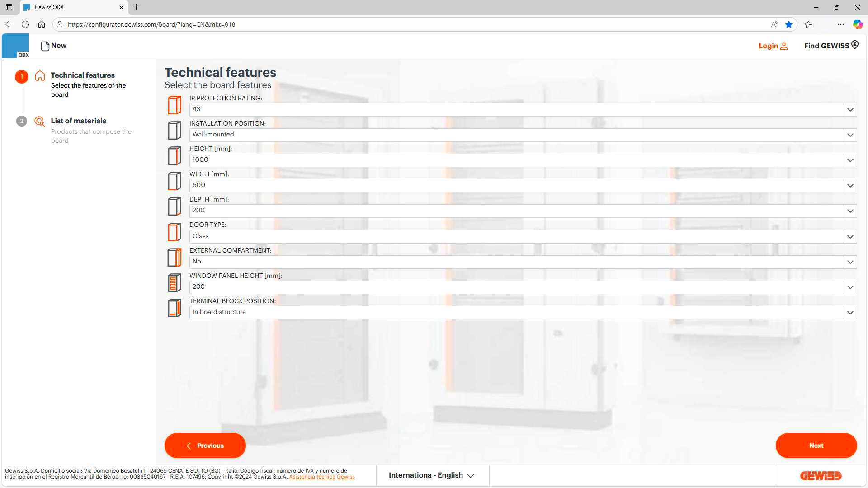Viewport: 868px width, 488px height.
Task: Open the INSTALLATION POSITION dropdown
Action: [x=850, y=135]
